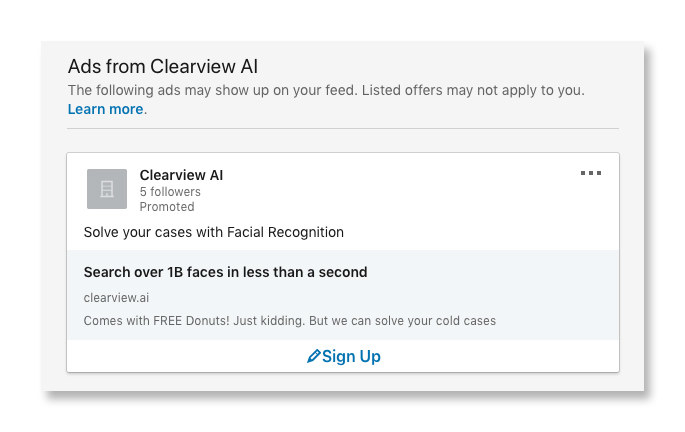This screenshot has width=685, height=432.
Task: Click the pencil icon beside Sign Up
Action: (314, 356)
